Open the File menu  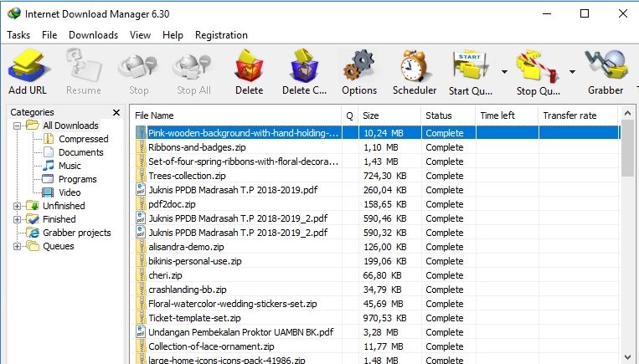coord(49,35)
